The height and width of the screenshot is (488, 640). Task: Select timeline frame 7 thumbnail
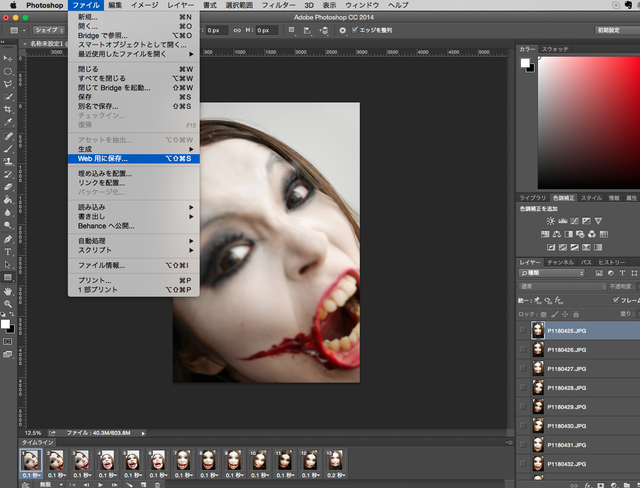pyautogui.click(x=183, y=461)
